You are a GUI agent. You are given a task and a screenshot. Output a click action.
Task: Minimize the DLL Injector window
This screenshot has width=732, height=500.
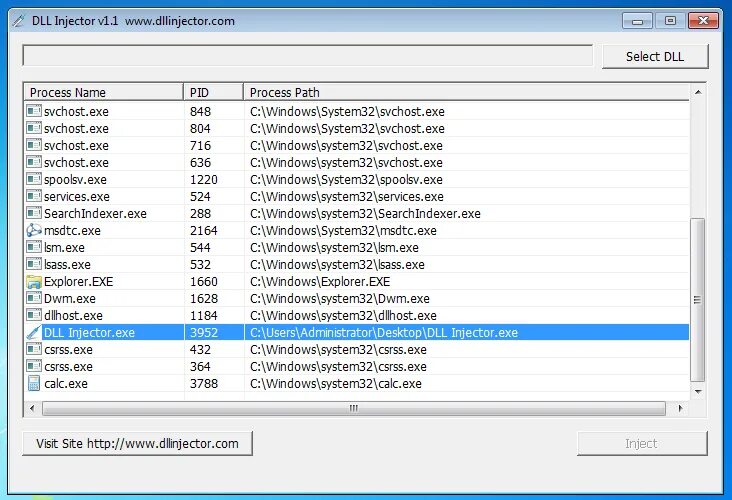[637, 21]
